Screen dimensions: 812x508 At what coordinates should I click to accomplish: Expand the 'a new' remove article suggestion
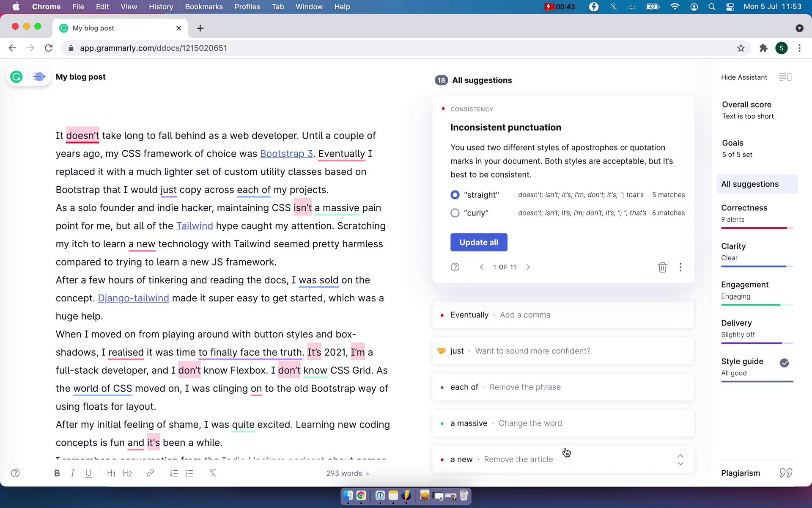point(563,459)
